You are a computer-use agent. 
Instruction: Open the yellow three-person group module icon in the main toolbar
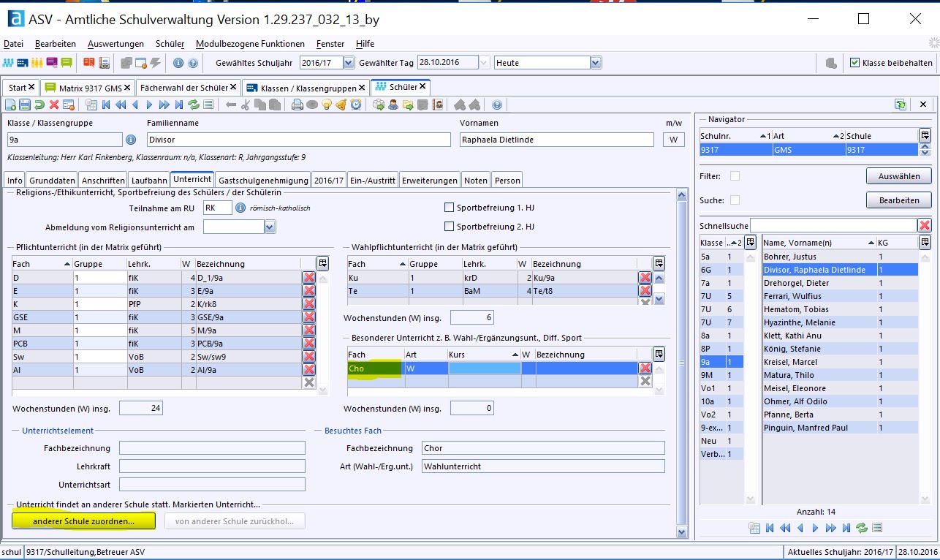37,63
